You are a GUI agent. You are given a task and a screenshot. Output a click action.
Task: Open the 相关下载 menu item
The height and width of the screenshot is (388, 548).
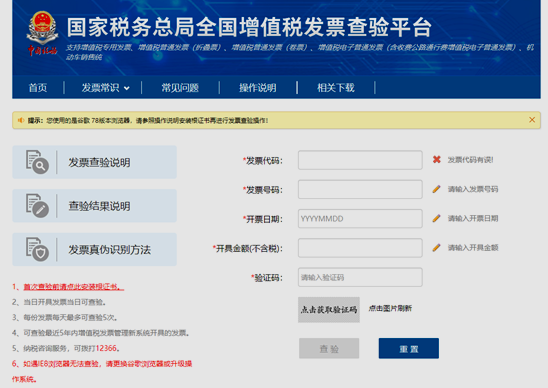click(x=336, y=88)
